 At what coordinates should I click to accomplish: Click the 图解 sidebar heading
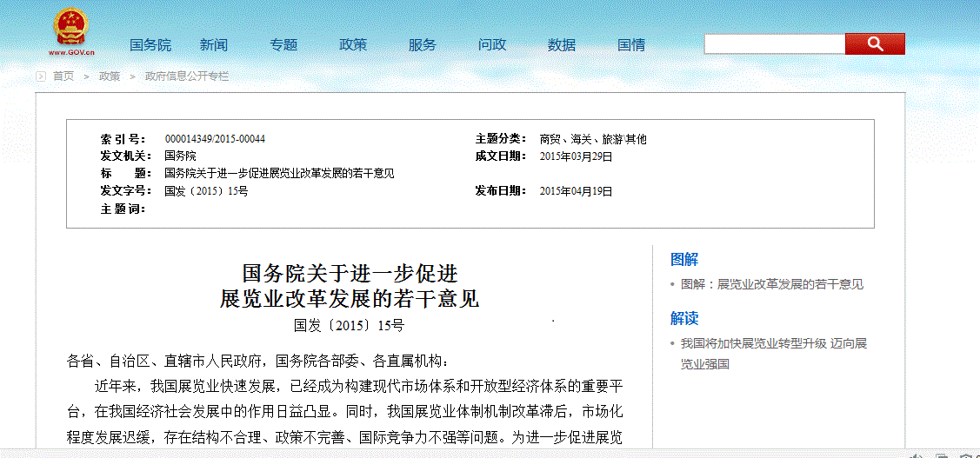pos(684,259)
